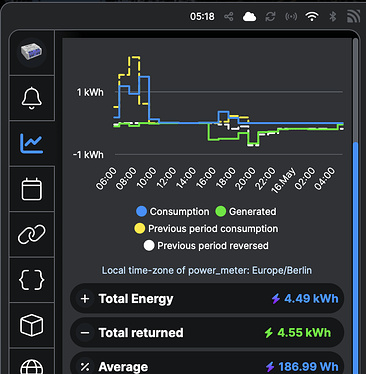Open the cube sidebar icon
The width and height of the screenshot is (366, 374).
click(32, 325)
